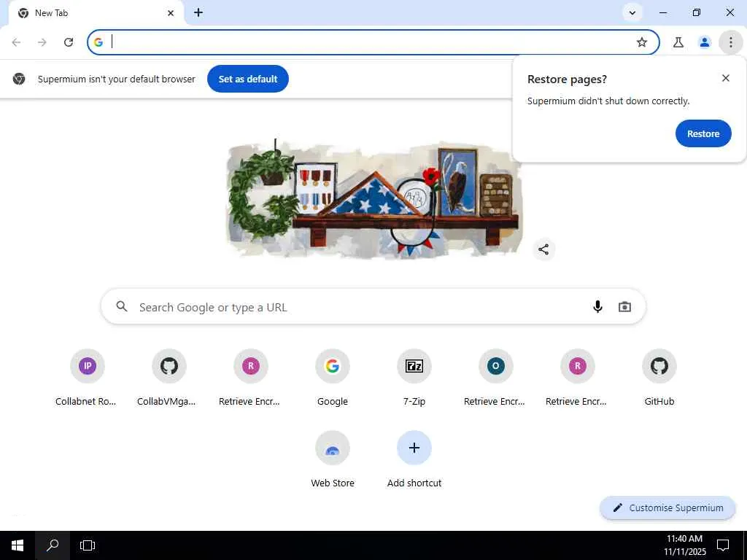This screenshot has height=560, width=747.
Task: Open the three-dot browser menu
Action: click(x=730, y=42)
